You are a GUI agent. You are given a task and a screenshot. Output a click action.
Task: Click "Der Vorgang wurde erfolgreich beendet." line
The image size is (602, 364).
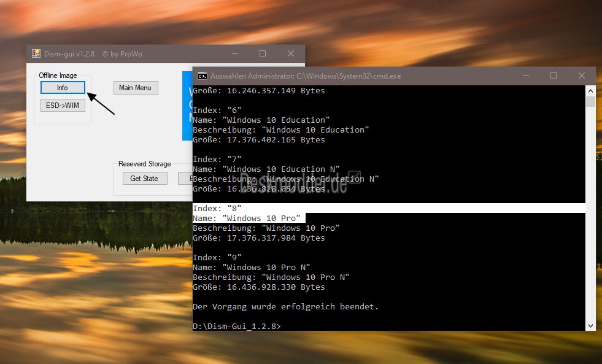[x=285, y=307]
